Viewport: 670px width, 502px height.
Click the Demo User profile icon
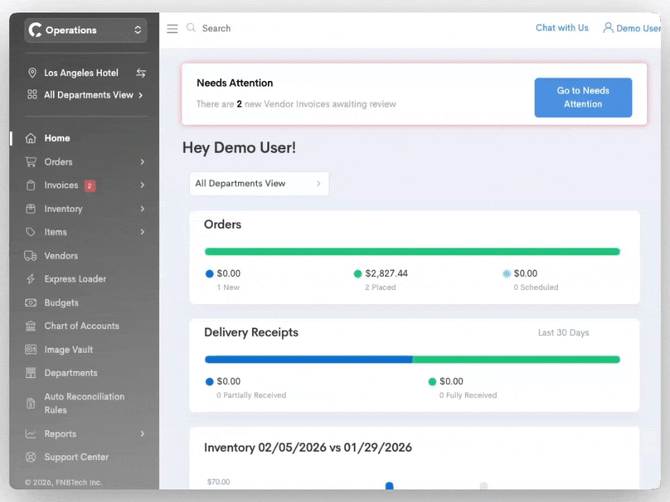click(x=607, y=28)
